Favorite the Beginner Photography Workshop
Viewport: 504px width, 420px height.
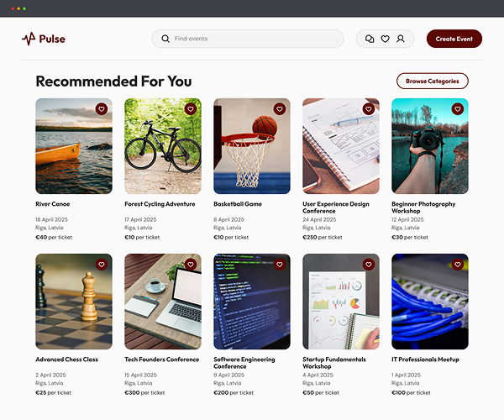pyautogui.click(x=458, y=109)
